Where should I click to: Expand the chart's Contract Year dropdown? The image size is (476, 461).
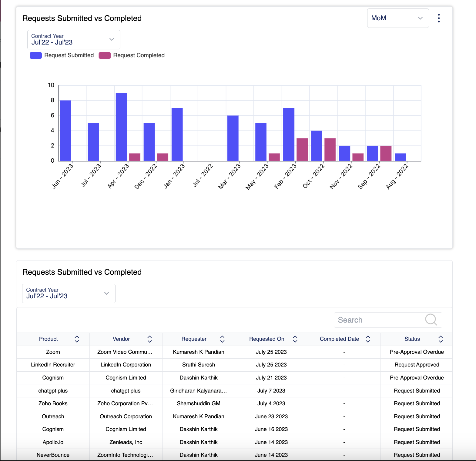74,40
